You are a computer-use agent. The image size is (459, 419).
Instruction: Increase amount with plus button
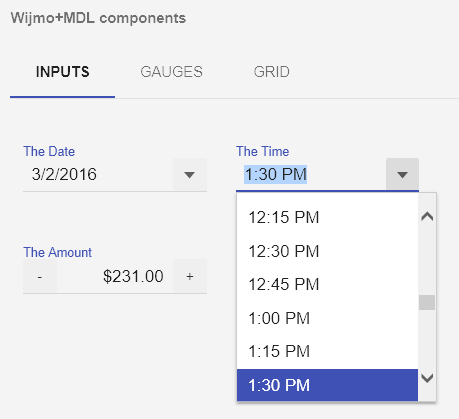tap(190, 276)
